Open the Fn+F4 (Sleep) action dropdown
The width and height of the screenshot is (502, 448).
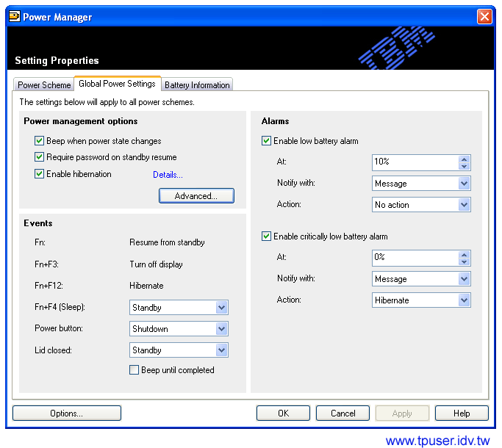221,308
